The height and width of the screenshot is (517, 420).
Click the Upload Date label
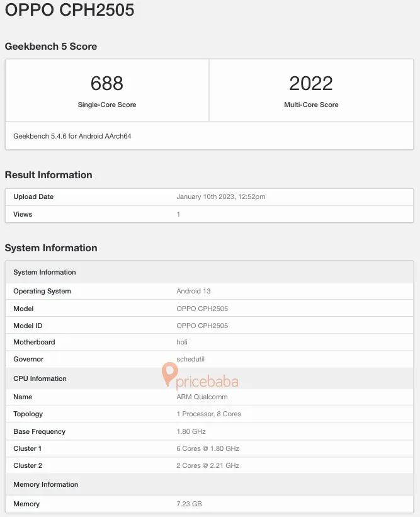click(x=33, y=196)
